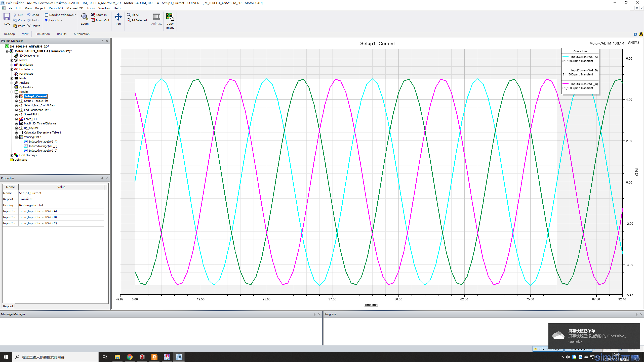The height and width of the screenshot is (362, 644).
Task: Collapse the Results tree node
Action: pos(12,92)
